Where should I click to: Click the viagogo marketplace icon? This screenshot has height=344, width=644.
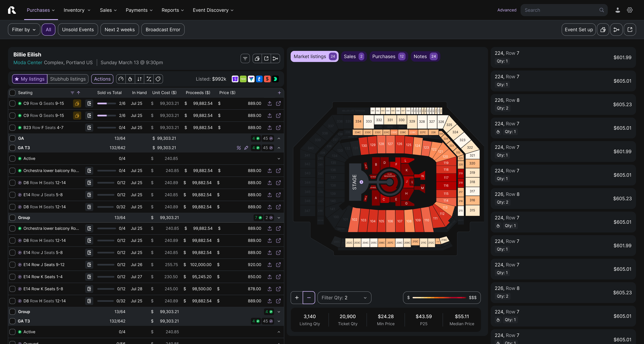tap(243, 79)
